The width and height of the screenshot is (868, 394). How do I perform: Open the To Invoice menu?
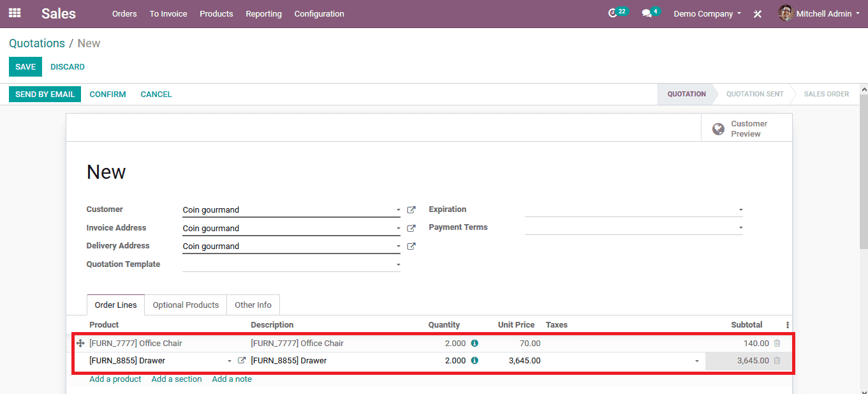click(168, 13)
